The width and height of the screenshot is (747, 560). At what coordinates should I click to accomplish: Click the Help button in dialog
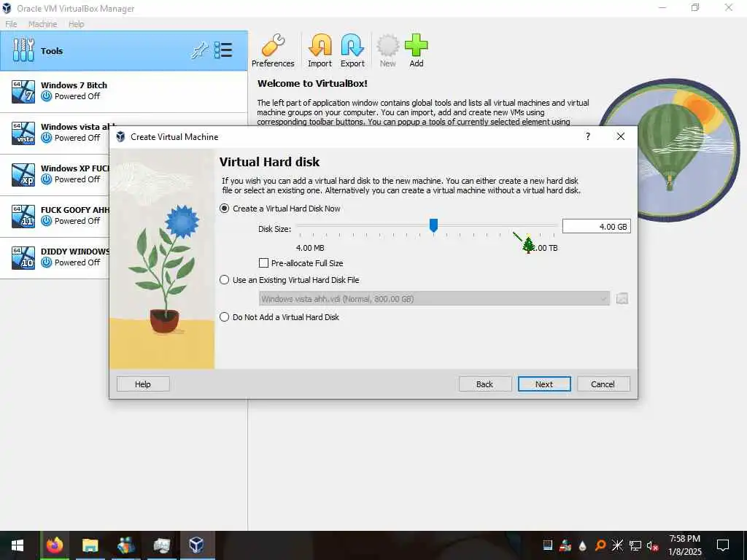pyautogui.click(x=143, y=384)
